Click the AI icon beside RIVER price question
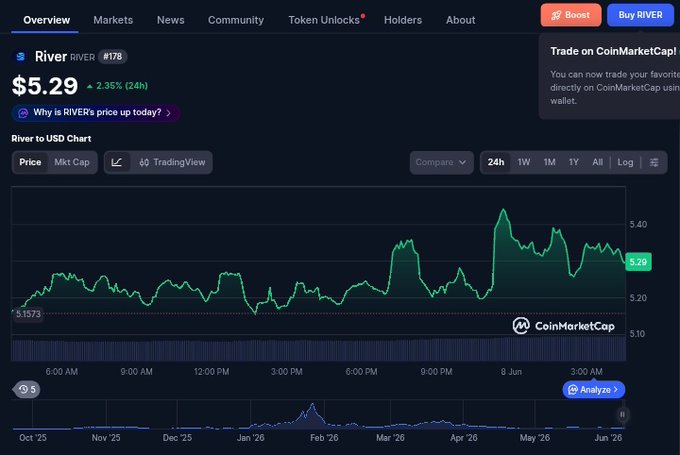Viewport: 680px width, 455px height. [x=23, y=113]
